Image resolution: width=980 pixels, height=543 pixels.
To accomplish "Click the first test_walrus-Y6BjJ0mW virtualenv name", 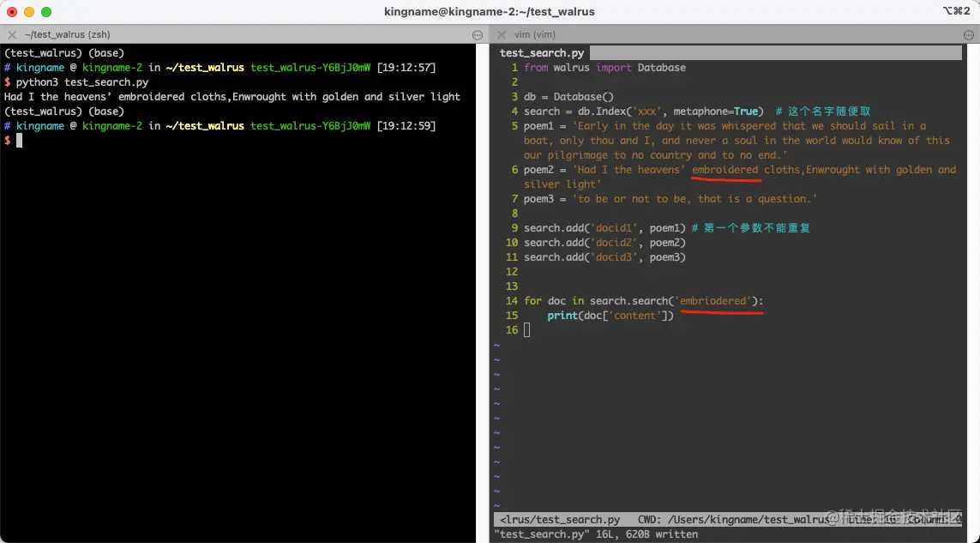I will (x=310, y=68).
